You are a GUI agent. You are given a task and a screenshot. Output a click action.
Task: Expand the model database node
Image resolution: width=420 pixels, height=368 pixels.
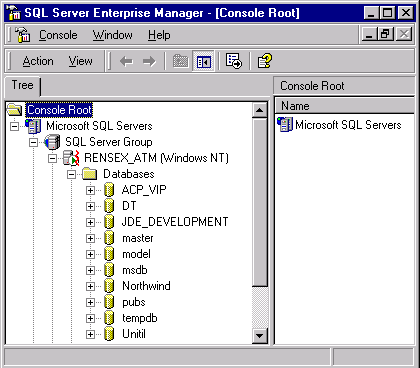pos(90,254)
